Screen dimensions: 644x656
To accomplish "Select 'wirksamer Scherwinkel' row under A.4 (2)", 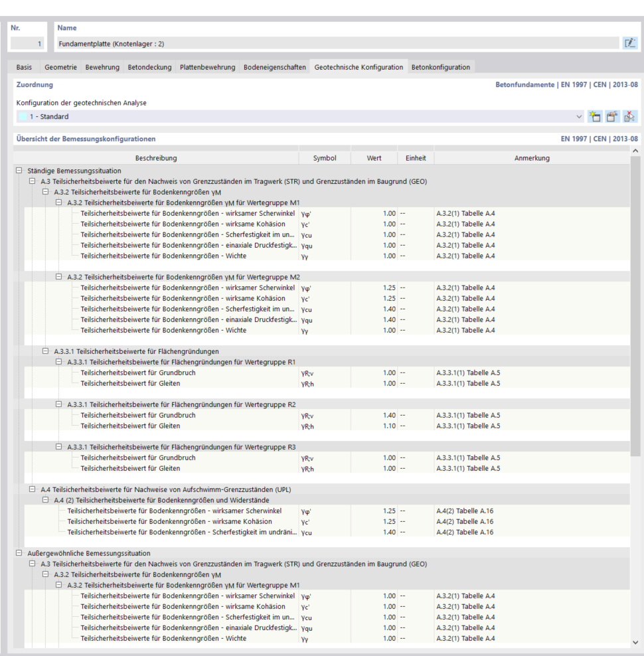I will tap(327, 511).
